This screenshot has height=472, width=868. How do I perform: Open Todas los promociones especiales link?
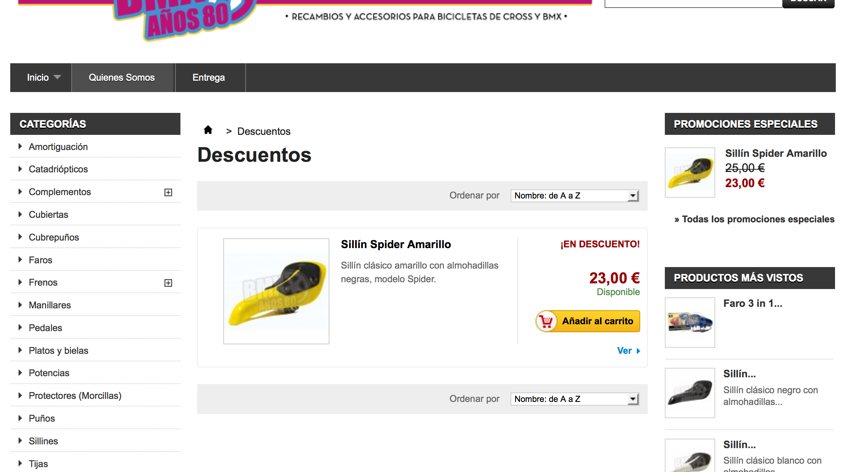754,219
